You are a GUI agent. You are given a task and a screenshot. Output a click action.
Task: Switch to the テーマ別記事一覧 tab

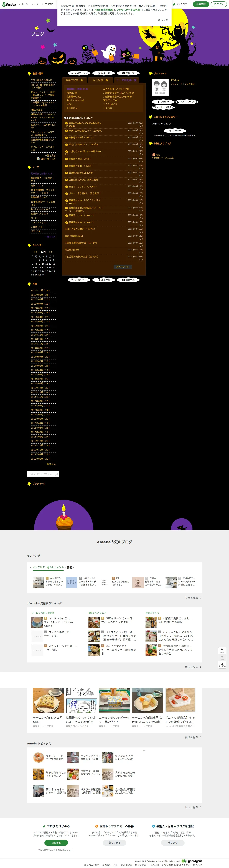click(x=127, y=80)
